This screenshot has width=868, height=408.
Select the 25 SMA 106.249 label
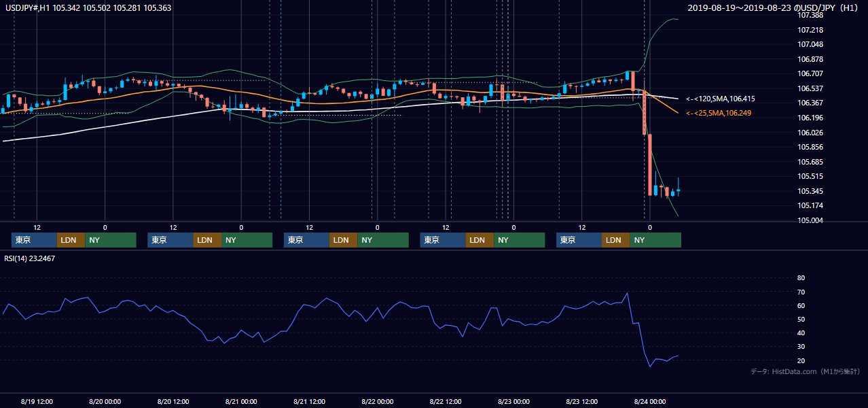(x=719, y=113)
